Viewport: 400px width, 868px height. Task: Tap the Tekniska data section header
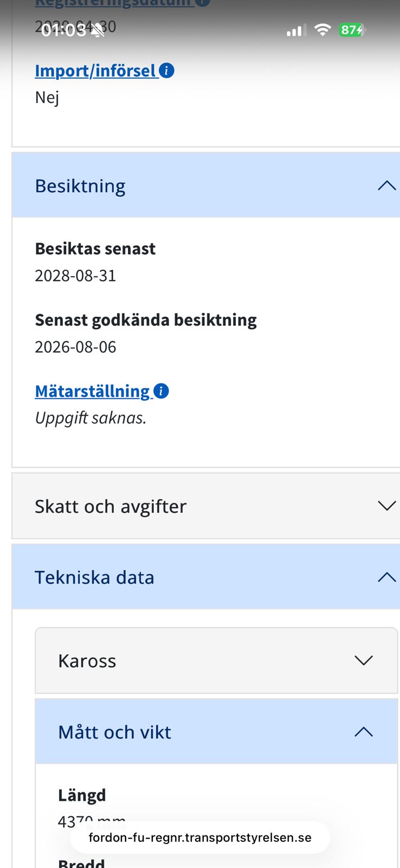pos(206,577)
